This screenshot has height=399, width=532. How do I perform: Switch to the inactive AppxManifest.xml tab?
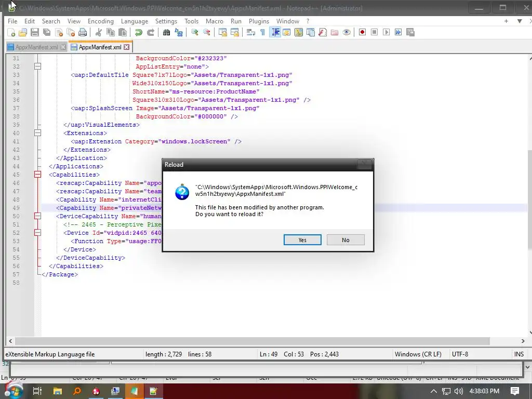coord(36,47)
